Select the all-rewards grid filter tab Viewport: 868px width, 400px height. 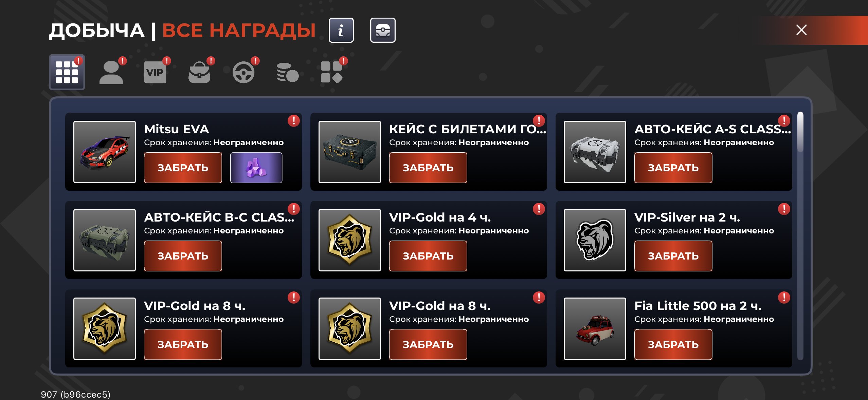[67, 72]
